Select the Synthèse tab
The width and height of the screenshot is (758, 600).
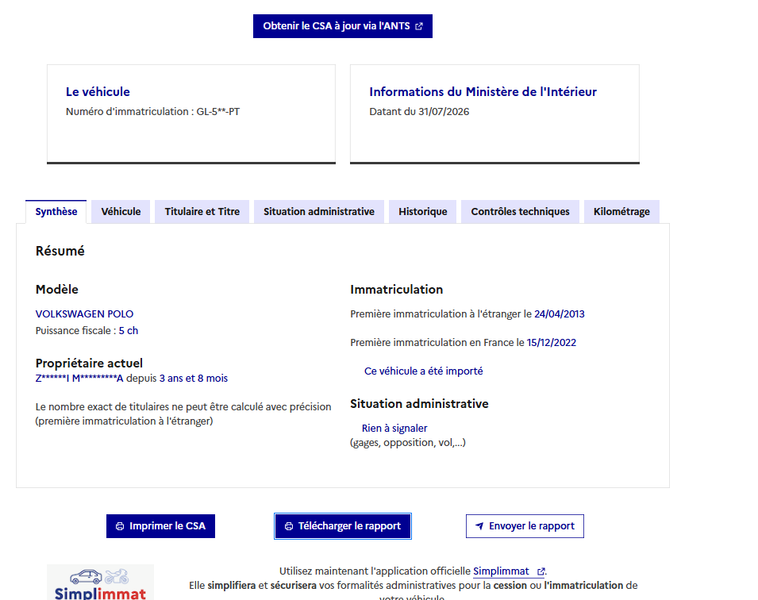click(56, 212)
